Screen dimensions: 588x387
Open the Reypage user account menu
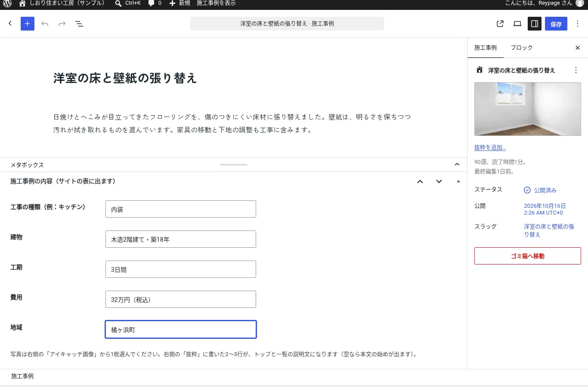coord(544,3)
